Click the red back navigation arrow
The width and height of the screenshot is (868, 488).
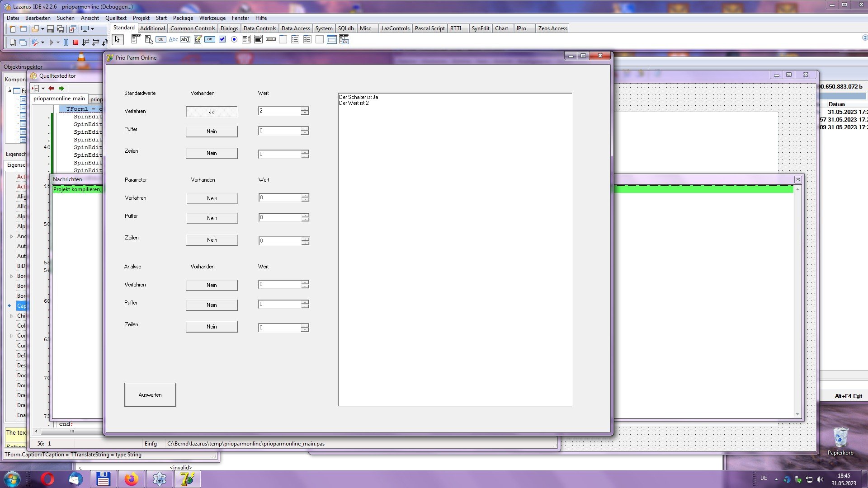click(x=51, y=89)
